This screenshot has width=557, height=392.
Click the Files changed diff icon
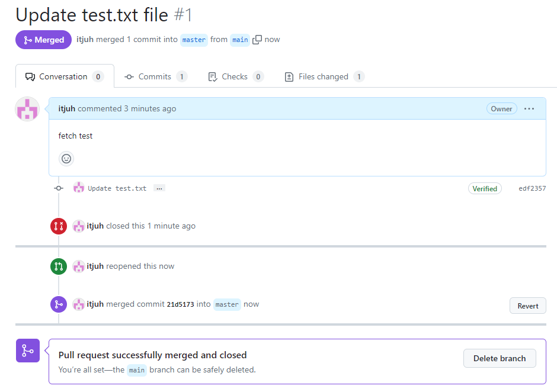coord(289,77)
